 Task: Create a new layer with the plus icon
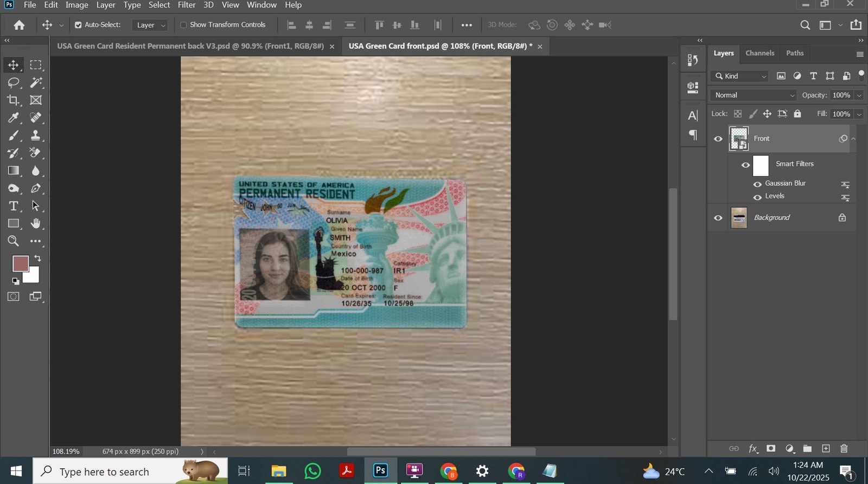pos(826,448)
